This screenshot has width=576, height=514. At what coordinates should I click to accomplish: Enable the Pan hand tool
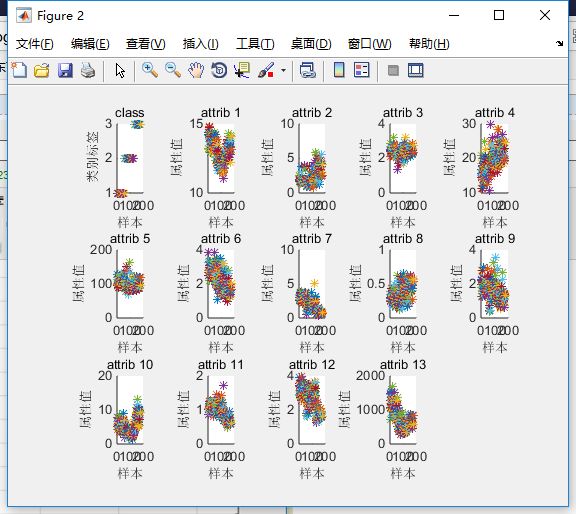[x=196, y=70]
